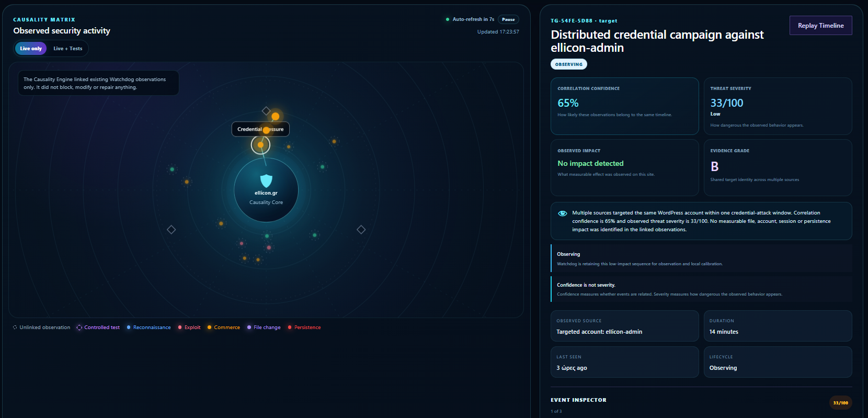
Task: Click the 14 minutes duration value
Action: (x=724, y=332)
